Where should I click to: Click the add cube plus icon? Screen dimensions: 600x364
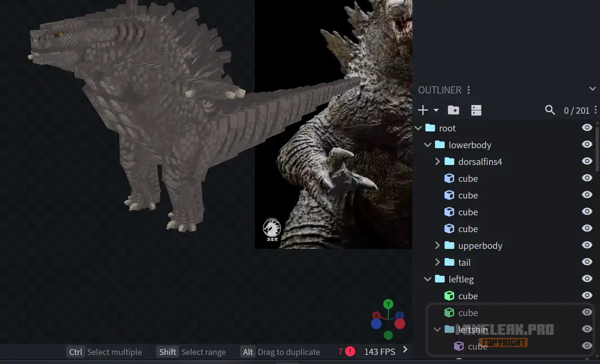click(x=423, y=110)
